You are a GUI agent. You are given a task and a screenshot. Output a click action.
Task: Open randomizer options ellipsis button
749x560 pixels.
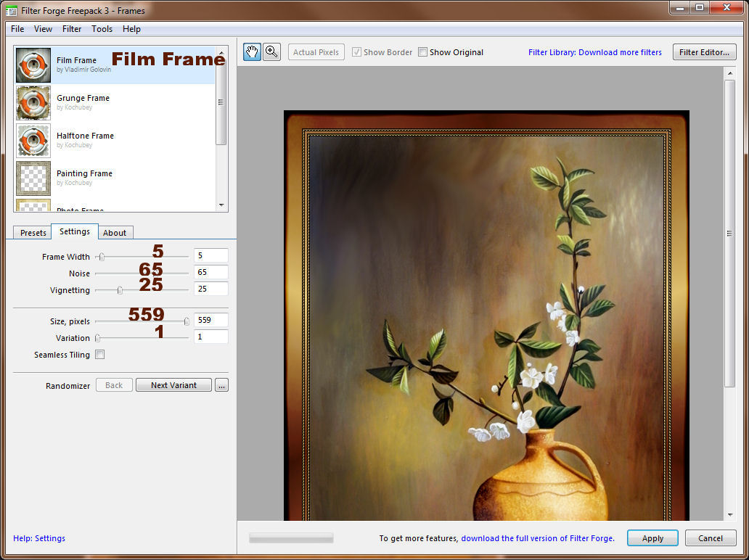(221, 384)
